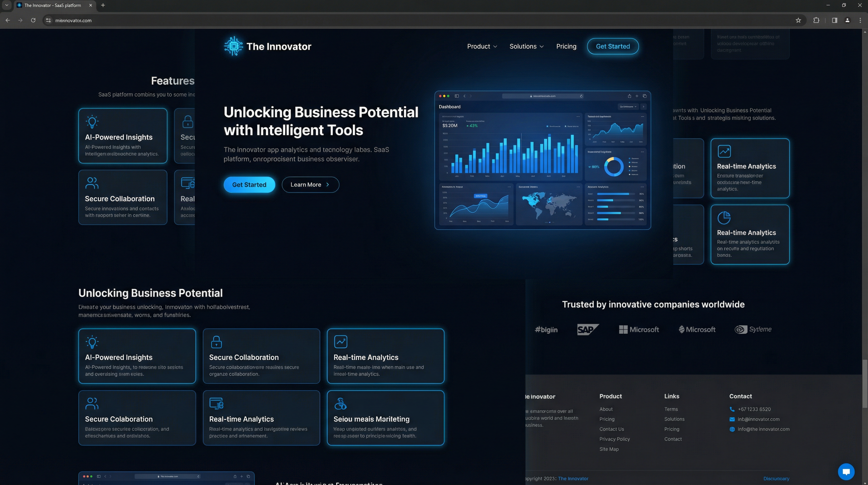868x485 pixels.
Task: Open the chat bubble widget
Action: click(x=846, y=471)
